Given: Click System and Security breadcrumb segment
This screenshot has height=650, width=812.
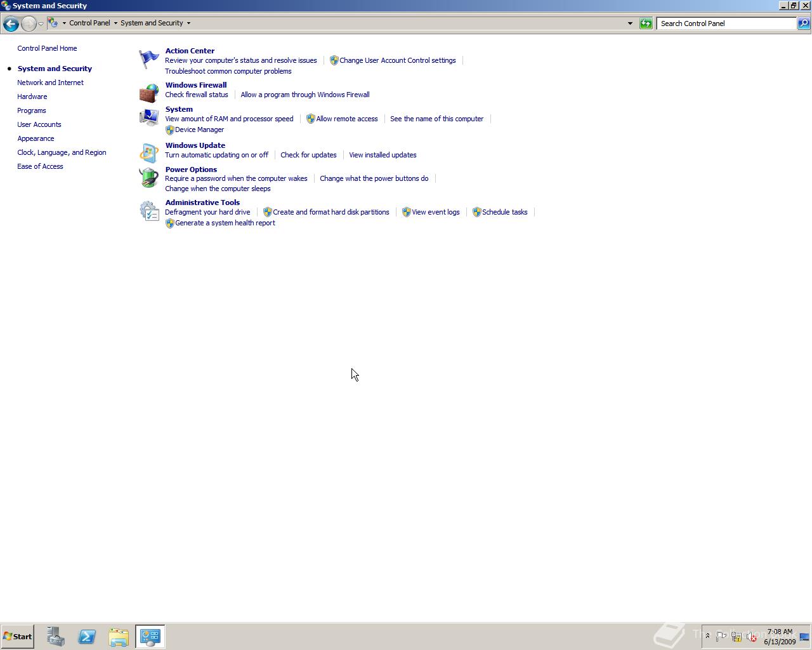Looking at the screenshot, I should tap(152, 23).
